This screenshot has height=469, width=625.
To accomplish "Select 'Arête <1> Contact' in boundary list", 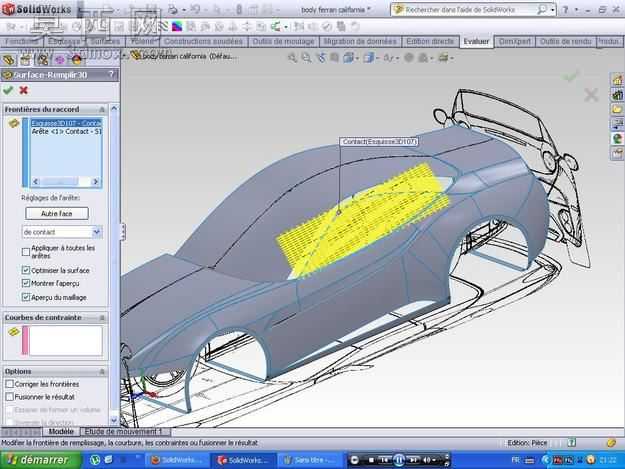I will tap(66, 131).
